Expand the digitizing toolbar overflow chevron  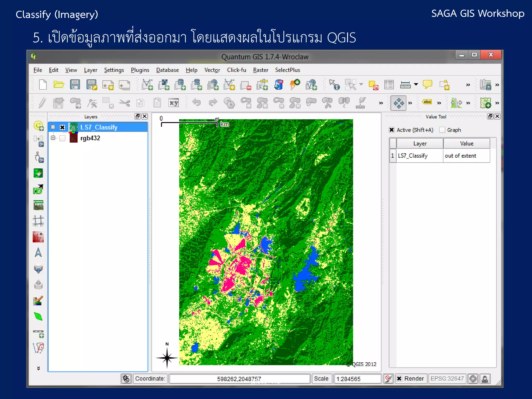381,103
